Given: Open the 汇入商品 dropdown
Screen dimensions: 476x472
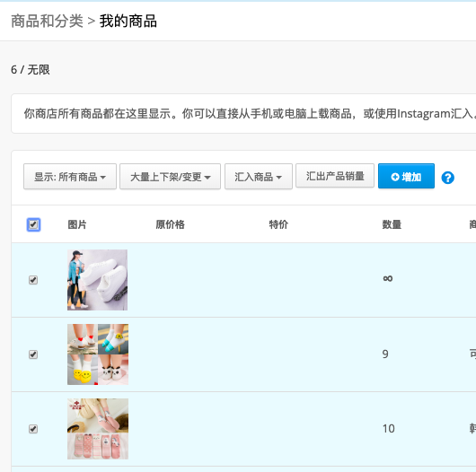Looking at the screenshot, I should tap(259, 177).
